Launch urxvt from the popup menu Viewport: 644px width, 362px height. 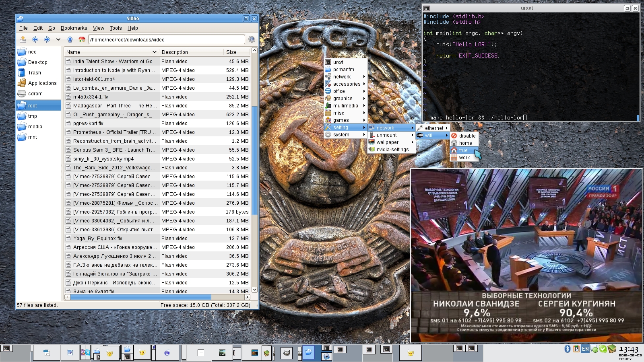pos(346,62)
